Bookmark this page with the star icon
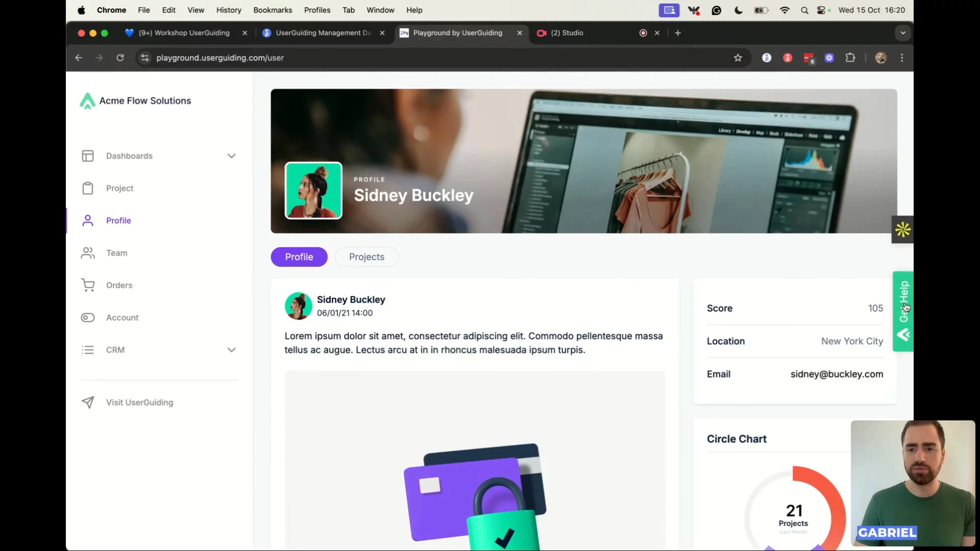The width and height of the screenshot is (980, 551). [738, 58]
